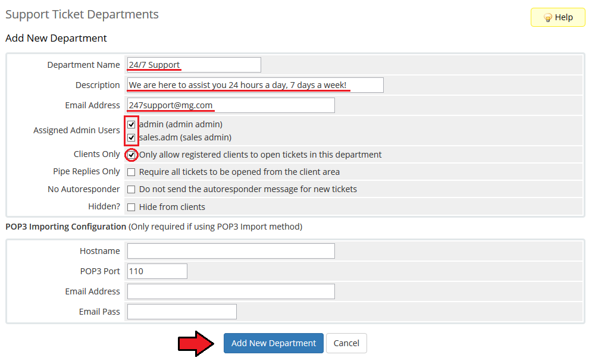Click the Department Name input field

click(194, 65)
